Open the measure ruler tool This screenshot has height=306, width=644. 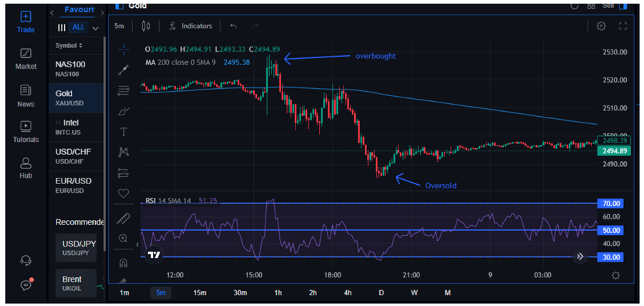124,218
